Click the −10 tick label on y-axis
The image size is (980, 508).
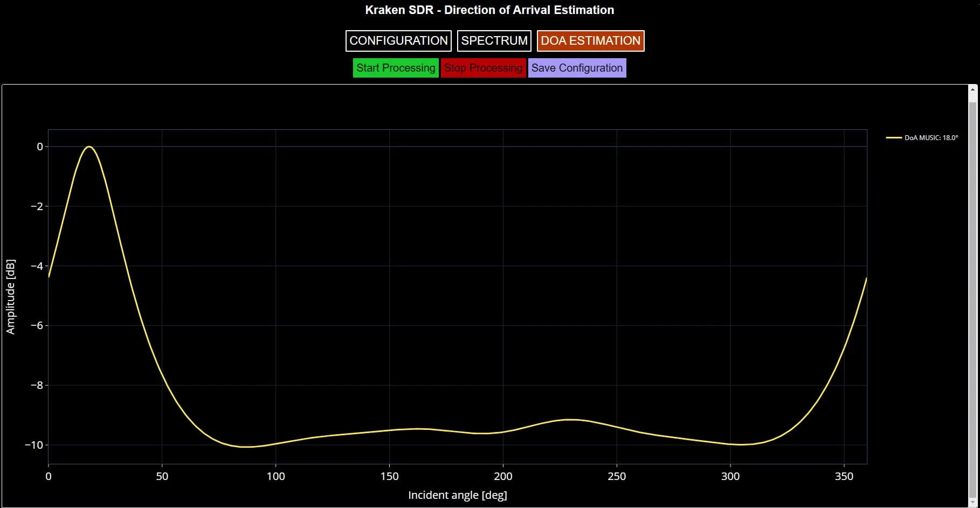click(33, 445)
